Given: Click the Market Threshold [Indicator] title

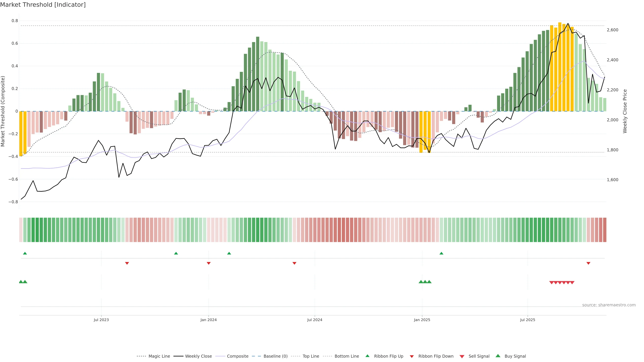Looking at the screenshot, I should tap(43, 5).
